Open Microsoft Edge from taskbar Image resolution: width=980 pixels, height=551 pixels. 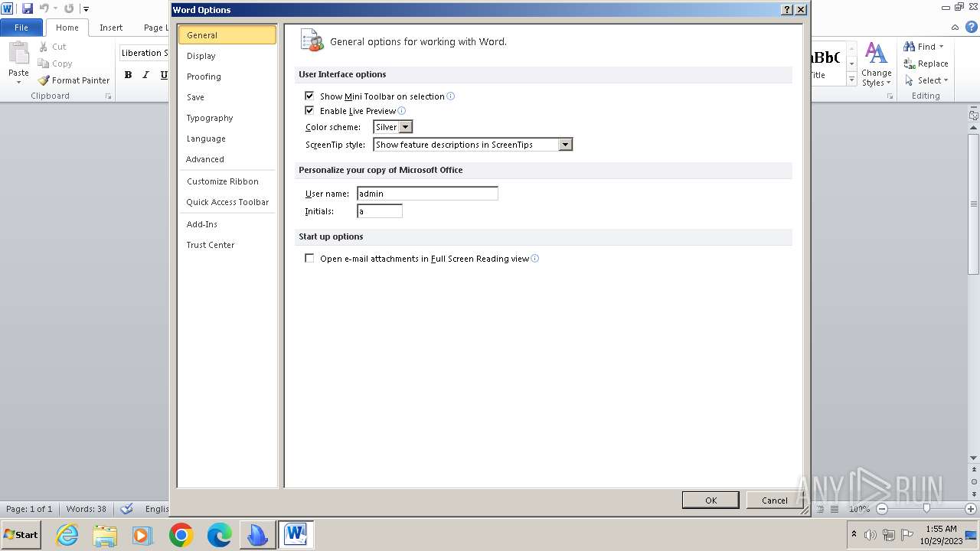click(x=219, y=535)
